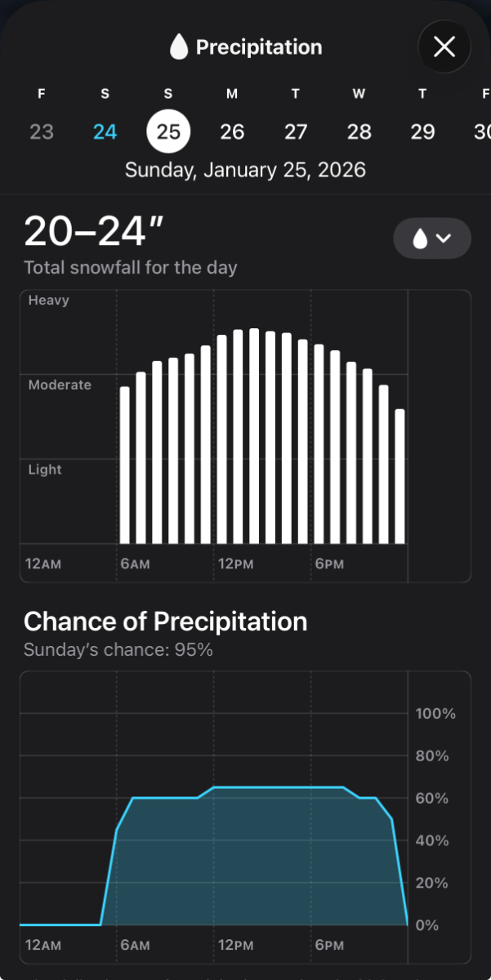Tap the first snowfall bar after 6AM
This screenshot has height=980, width=491.
coord(125,465)
